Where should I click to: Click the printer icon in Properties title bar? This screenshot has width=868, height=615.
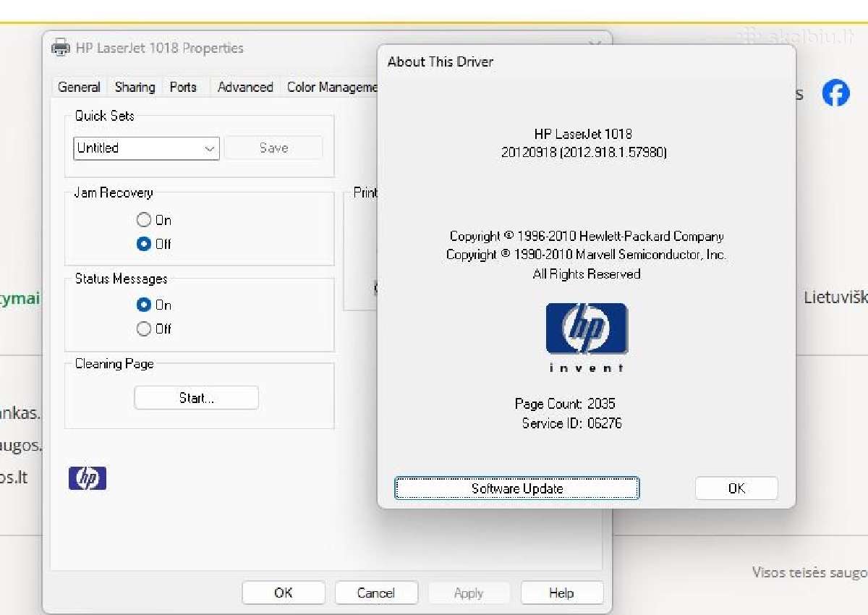pyautogui.click(x=61, y=48)
